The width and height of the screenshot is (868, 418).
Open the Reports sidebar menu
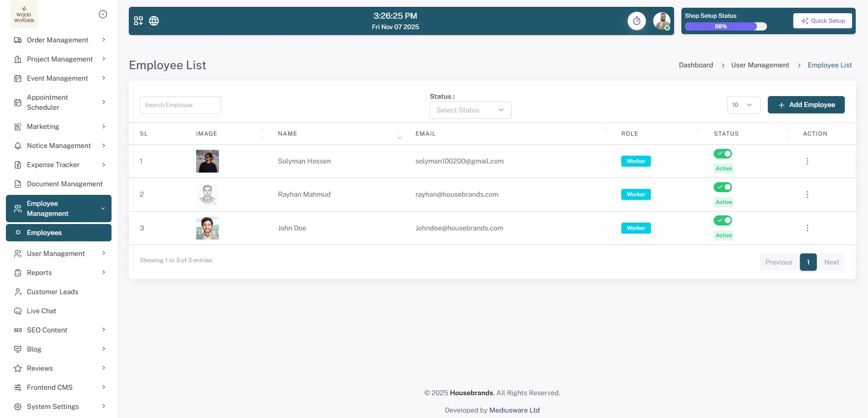point(39,272)
